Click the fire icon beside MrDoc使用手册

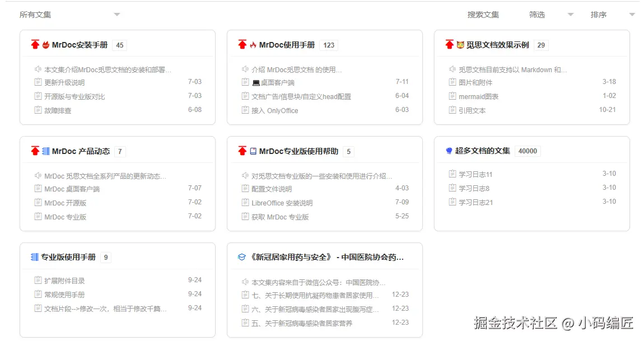point(253,45)
